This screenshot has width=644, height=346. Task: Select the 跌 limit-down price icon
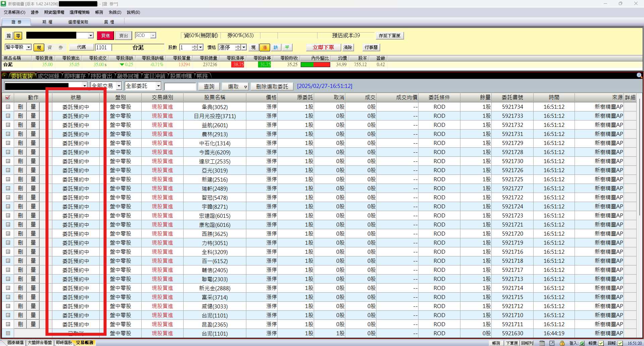tap(276, 47)
